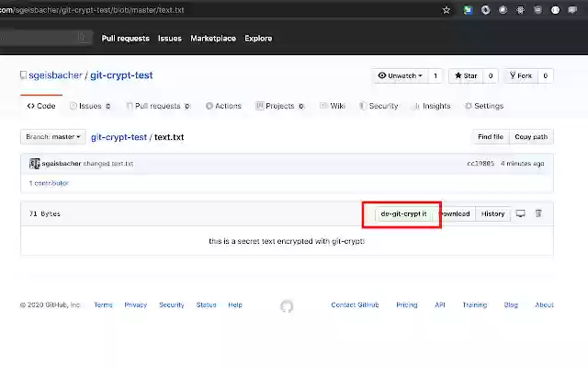Open the repository Security tab
Image resolution: width=588 pixels, height=368 pixels.
(x=379, y=106)
